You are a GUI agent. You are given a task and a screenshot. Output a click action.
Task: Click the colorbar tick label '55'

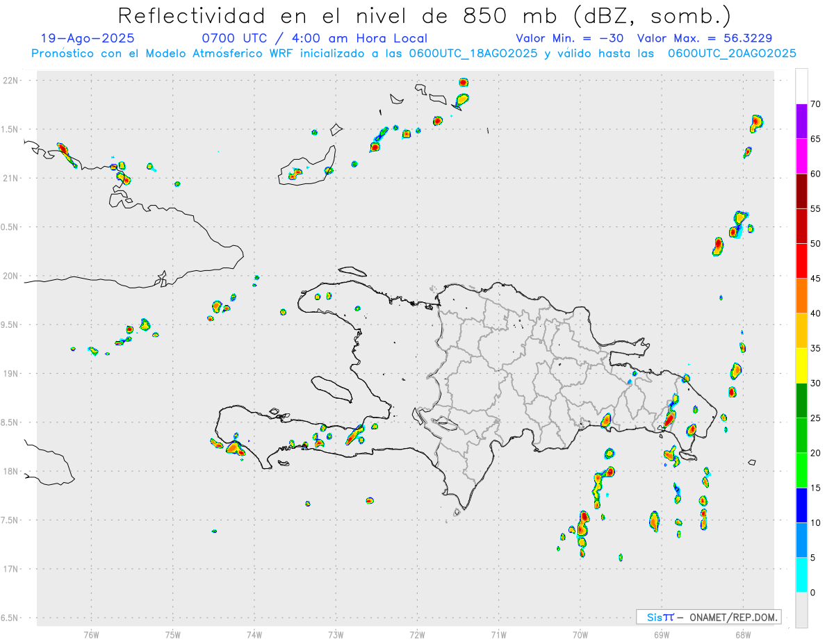tap(816, 208)
